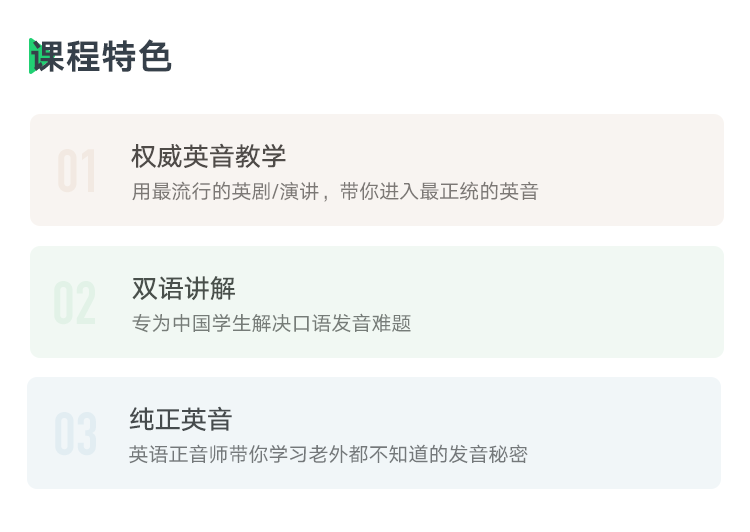The width and height of the screenshot is (750, 532).
Task: Click the green triangle marker beside 课程特色
Action: pyautogui.click(x=32, y=56)
